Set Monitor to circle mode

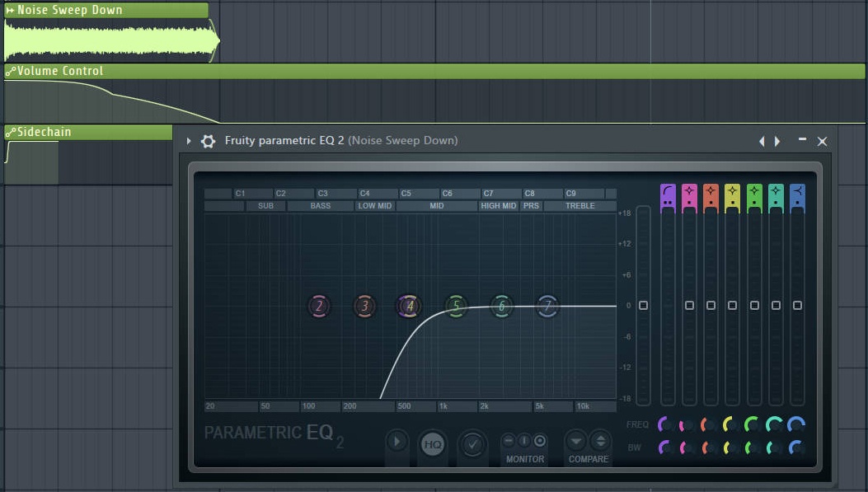540,441
